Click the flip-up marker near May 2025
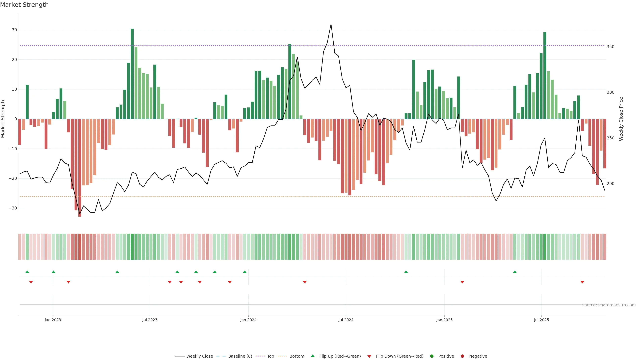The height and width of the screenshot is (362, 644). (x=515, y=272)
